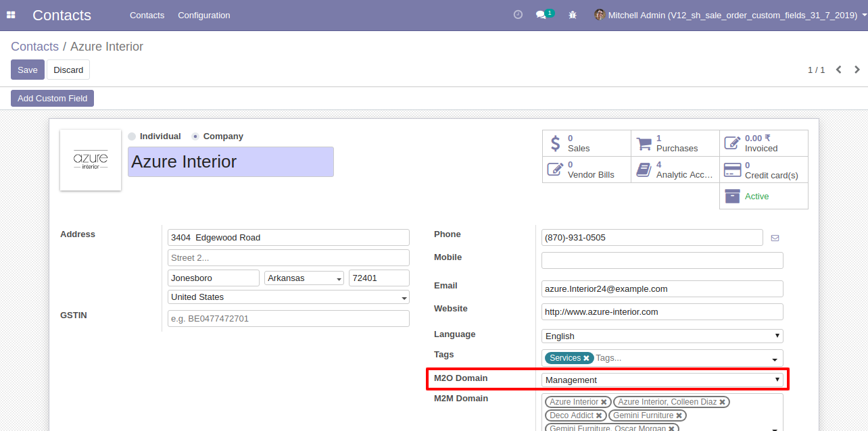This screenshot has height=431, width=868.
Task: Expand the Mitchell Admin user menu
Action: pyautogui.click(x=732, y=15)
